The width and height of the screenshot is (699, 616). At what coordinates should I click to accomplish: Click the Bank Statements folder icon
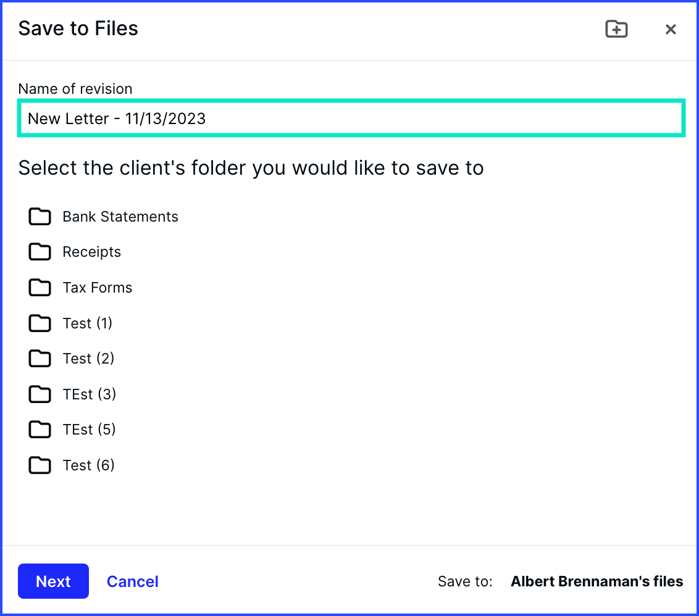(40, 217)
